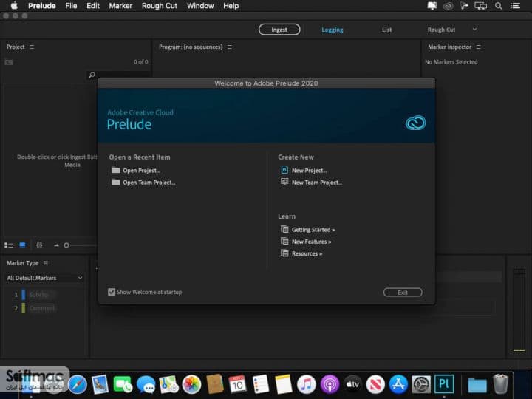The width and height of the screenshot is (532, 399).
Task: Open the Edit menu
Action: click(93, 6)
